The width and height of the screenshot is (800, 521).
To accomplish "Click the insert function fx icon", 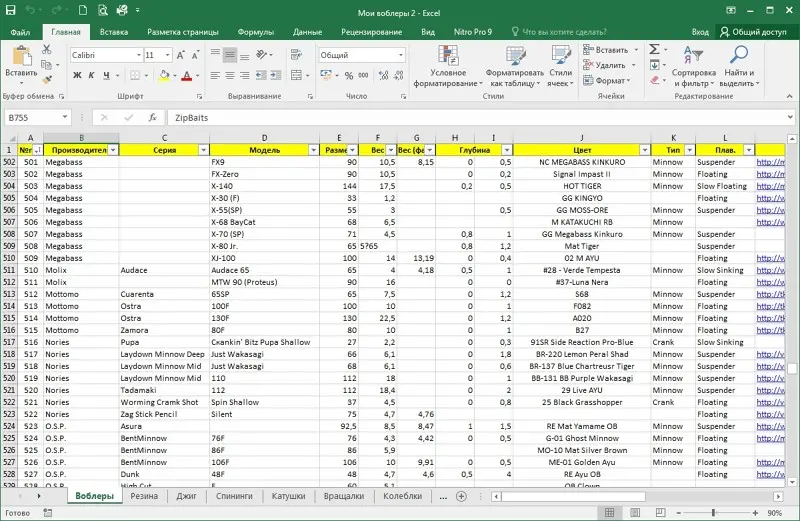I will pyautogui.click(x=152, y=117).
